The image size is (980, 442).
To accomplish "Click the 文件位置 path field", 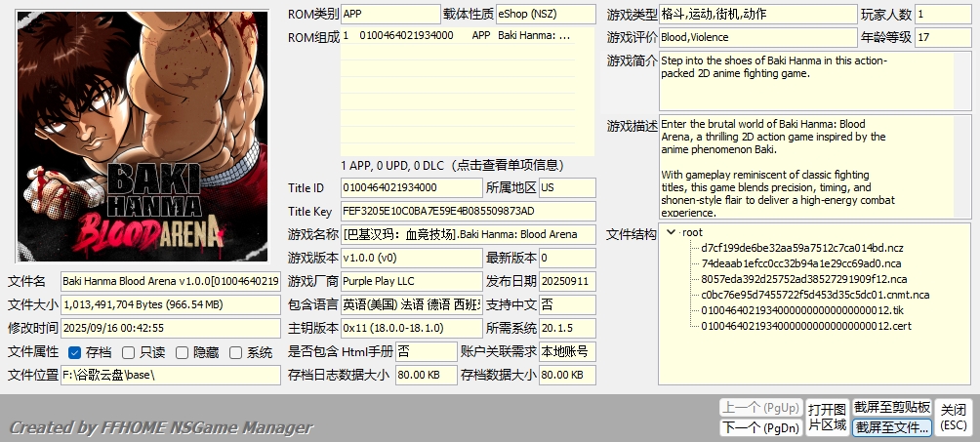I will click(171, 375).
